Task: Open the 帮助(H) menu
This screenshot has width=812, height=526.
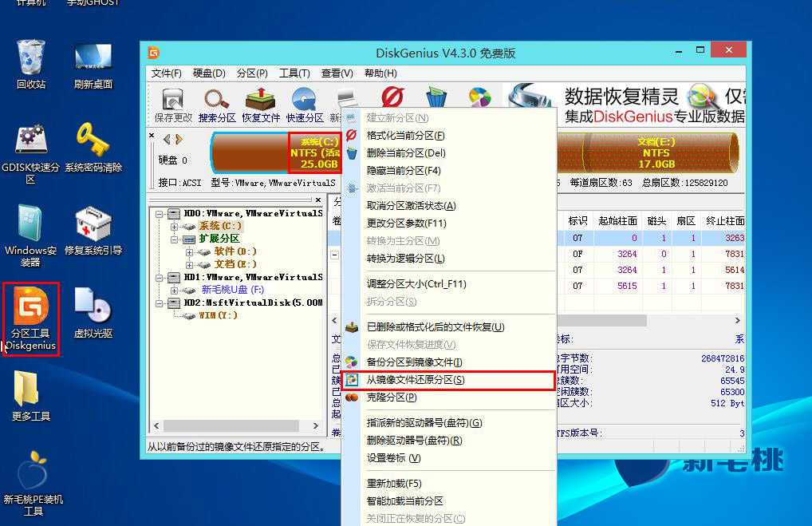Action: click(x=380, y=73)
